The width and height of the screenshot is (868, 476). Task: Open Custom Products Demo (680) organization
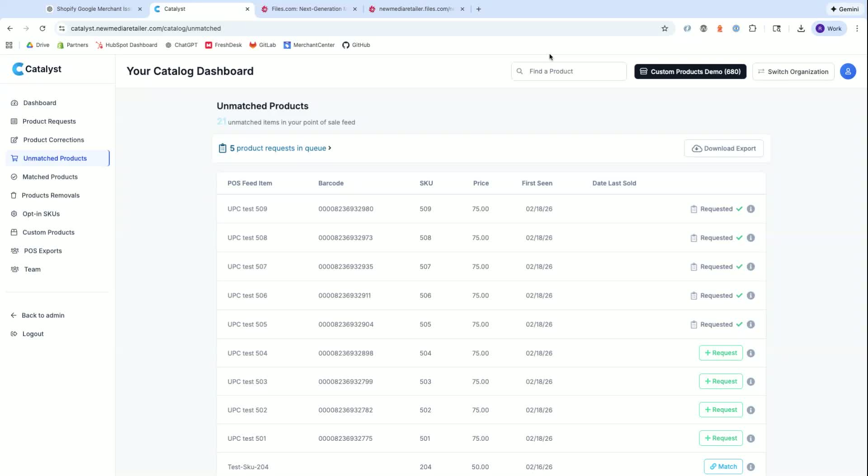coord(690,72)
